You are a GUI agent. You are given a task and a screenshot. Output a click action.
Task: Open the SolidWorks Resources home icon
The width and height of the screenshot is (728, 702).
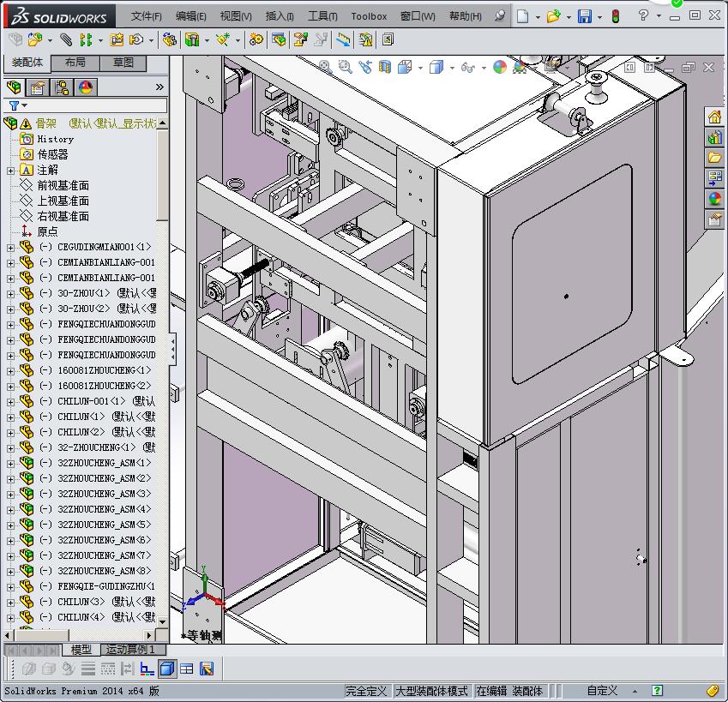tap(714, 117)
